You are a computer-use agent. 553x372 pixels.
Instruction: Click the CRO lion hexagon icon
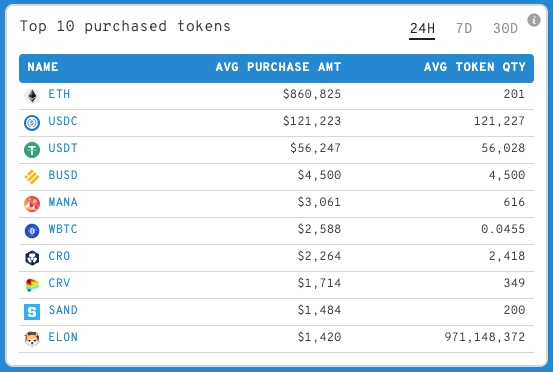click(32, 258)
